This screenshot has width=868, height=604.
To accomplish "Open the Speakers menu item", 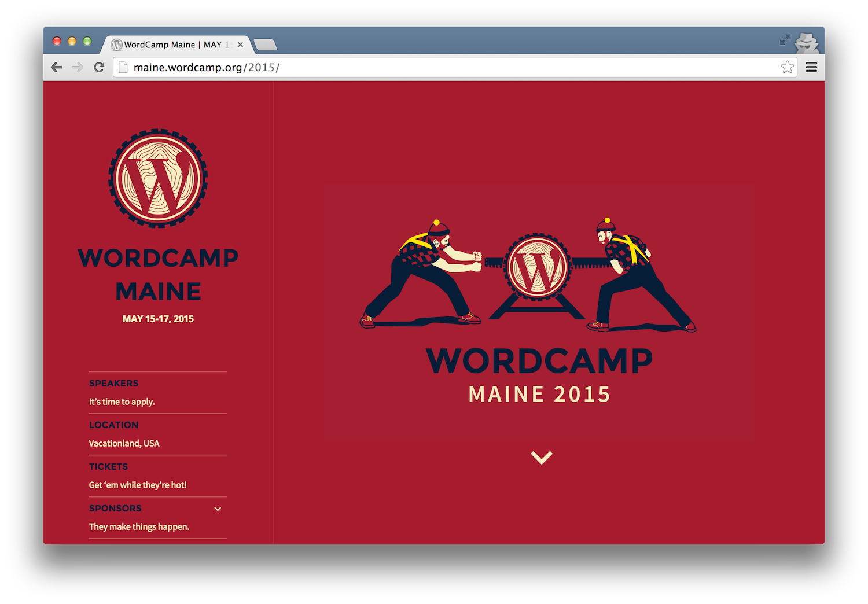I will tap(114, 383).
